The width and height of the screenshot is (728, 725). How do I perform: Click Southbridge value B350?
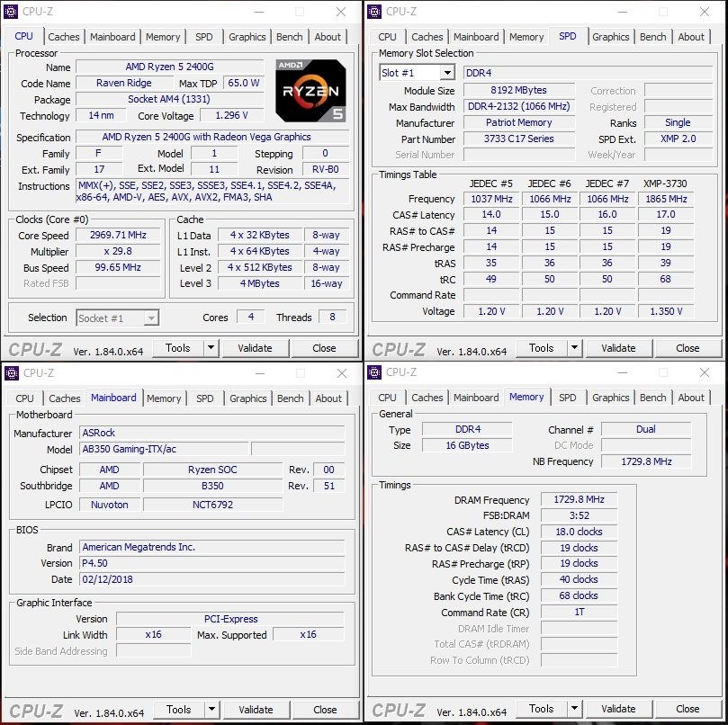click(212, 486)
